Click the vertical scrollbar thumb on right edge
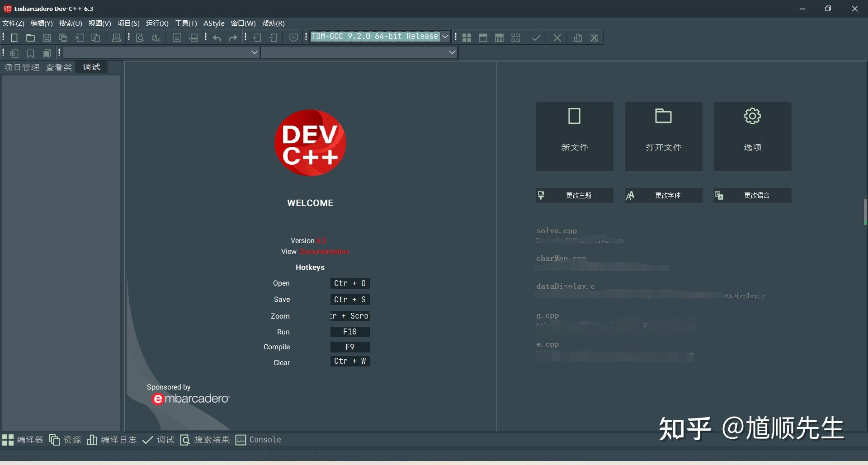Screen dimensions: 868x465 pos(865,212)
